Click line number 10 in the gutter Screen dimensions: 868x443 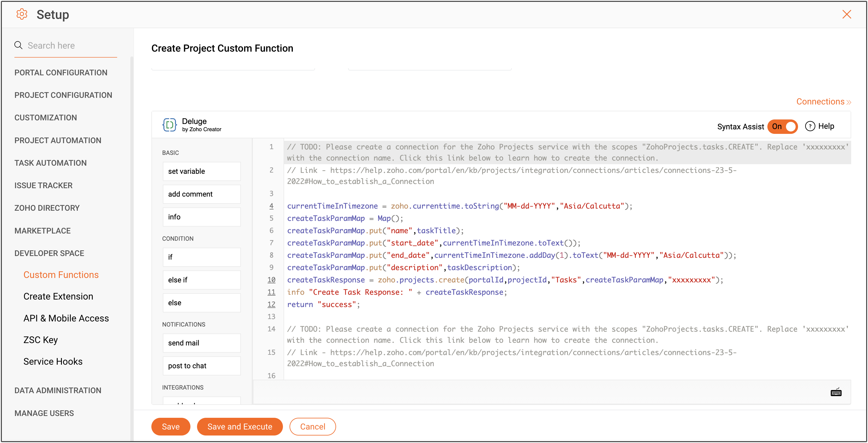pyautogui.click(x=271, y=280)
